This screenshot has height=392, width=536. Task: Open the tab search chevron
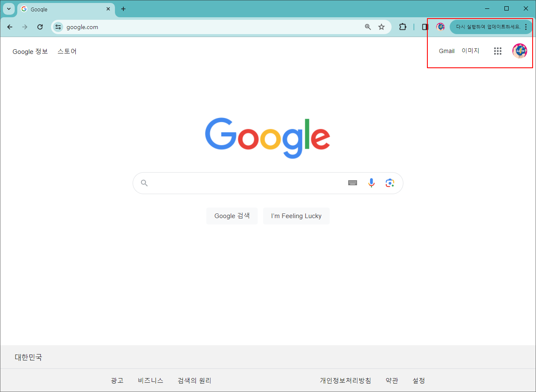8,8
